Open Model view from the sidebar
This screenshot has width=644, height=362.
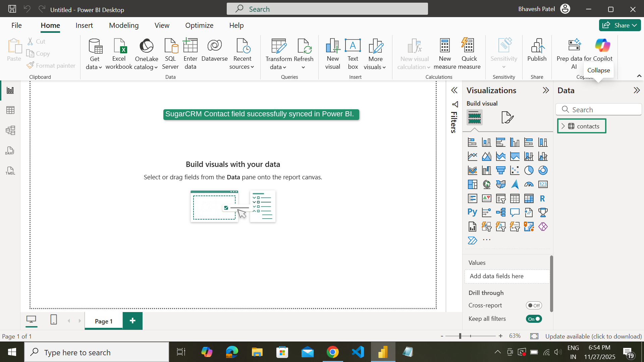10,130
